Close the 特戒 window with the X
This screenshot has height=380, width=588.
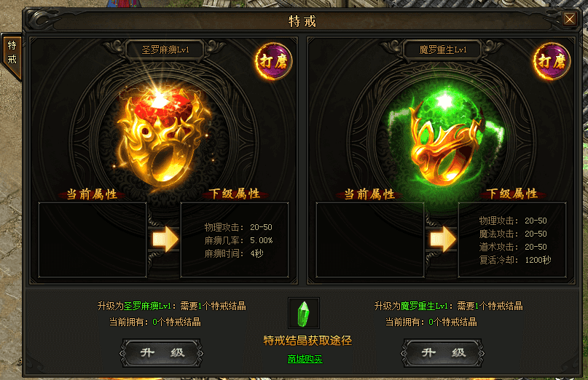pos(570,18)
